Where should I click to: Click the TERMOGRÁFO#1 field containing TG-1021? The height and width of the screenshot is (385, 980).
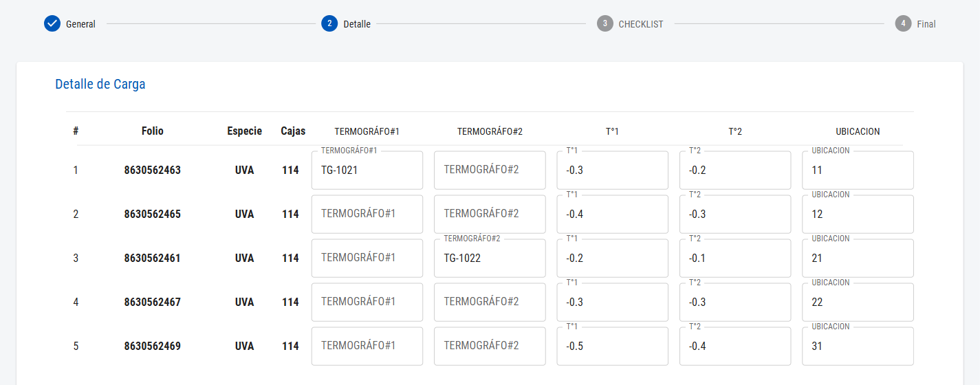[367, 170]
